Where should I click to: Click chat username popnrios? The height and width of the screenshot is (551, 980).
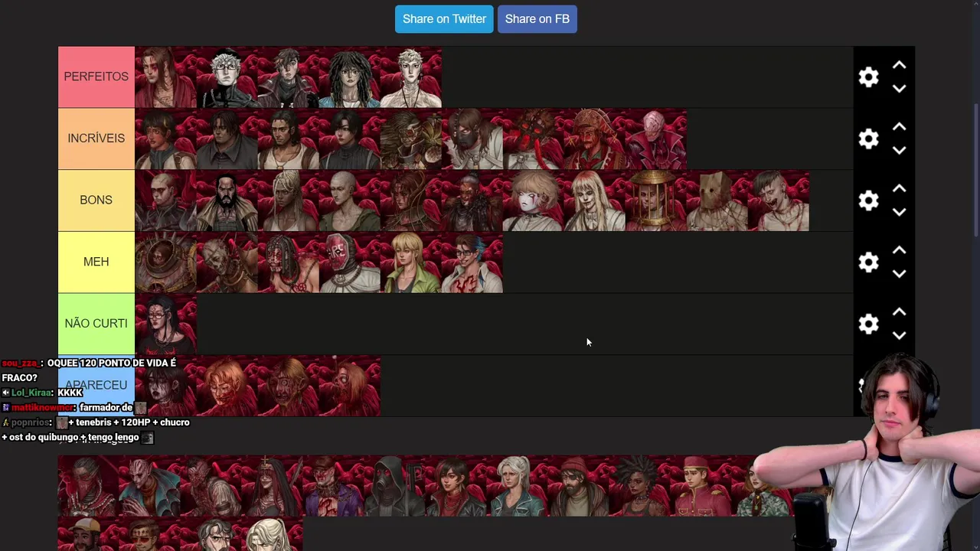31,422
